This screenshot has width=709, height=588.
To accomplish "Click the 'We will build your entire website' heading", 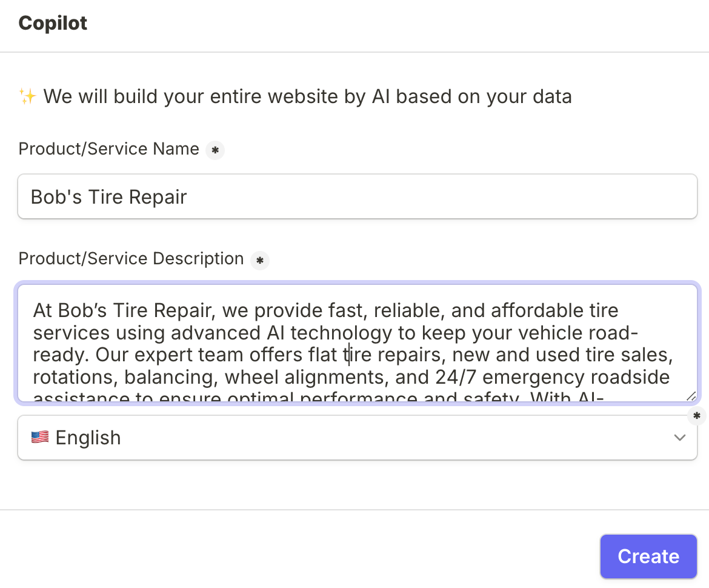I will coord(307,96).
